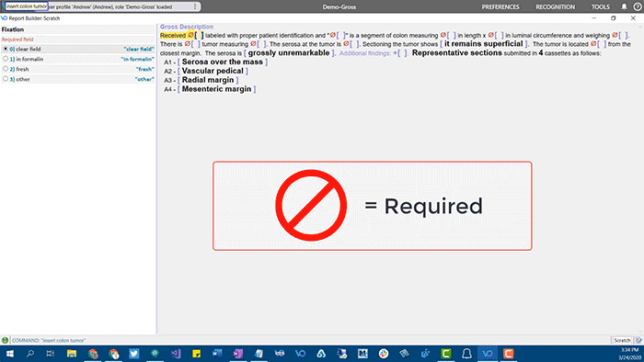Open the bell icon in the taskbar
The image size is (644, 362).
pyautogui.click(x=466, y=354)
